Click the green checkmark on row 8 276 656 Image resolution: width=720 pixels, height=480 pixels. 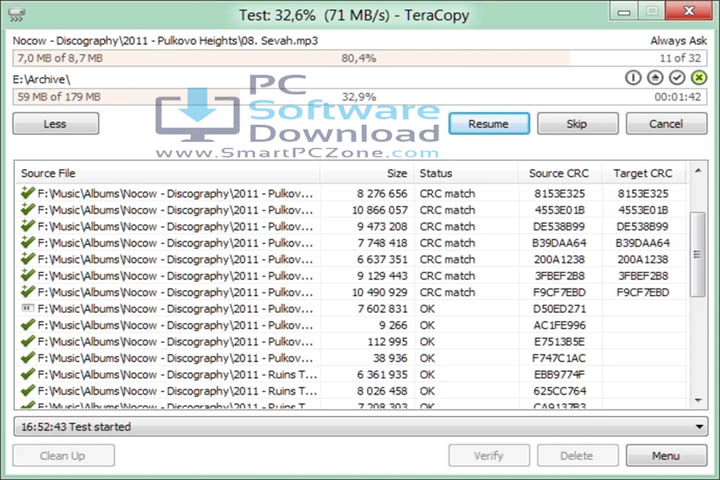click(28, 193)
